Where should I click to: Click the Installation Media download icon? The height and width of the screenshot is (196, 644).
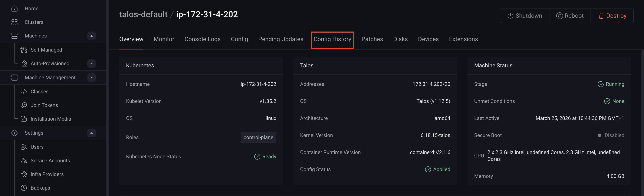[24, 119]
